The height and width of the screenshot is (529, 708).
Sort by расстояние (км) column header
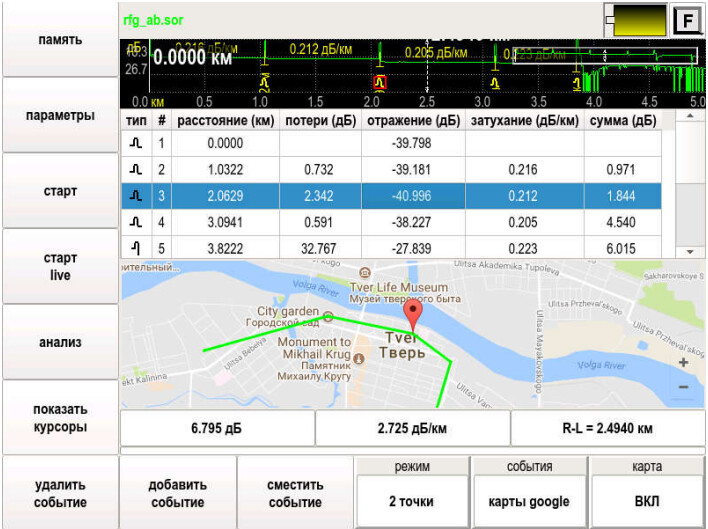(224, 120)
